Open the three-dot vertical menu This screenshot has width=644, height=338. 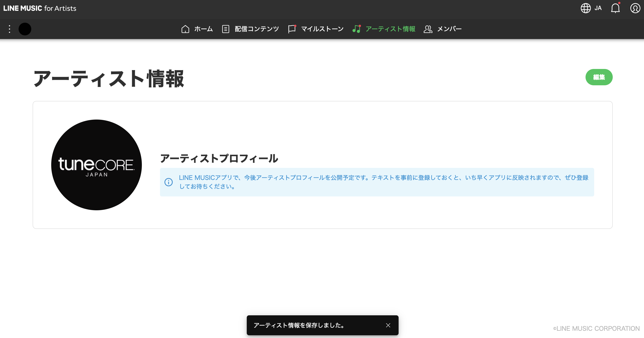pyautogui.click(x=10, y=29)
